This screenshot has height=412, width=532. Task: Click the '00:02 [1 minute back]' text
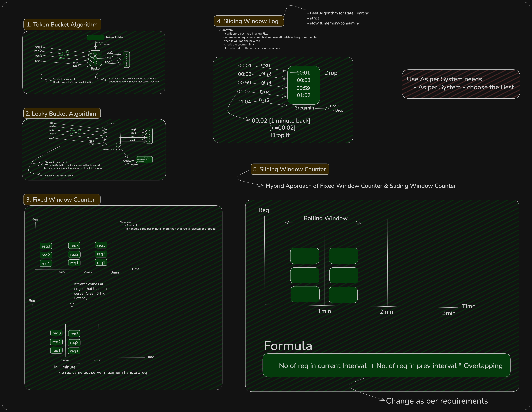click(281, 121)
